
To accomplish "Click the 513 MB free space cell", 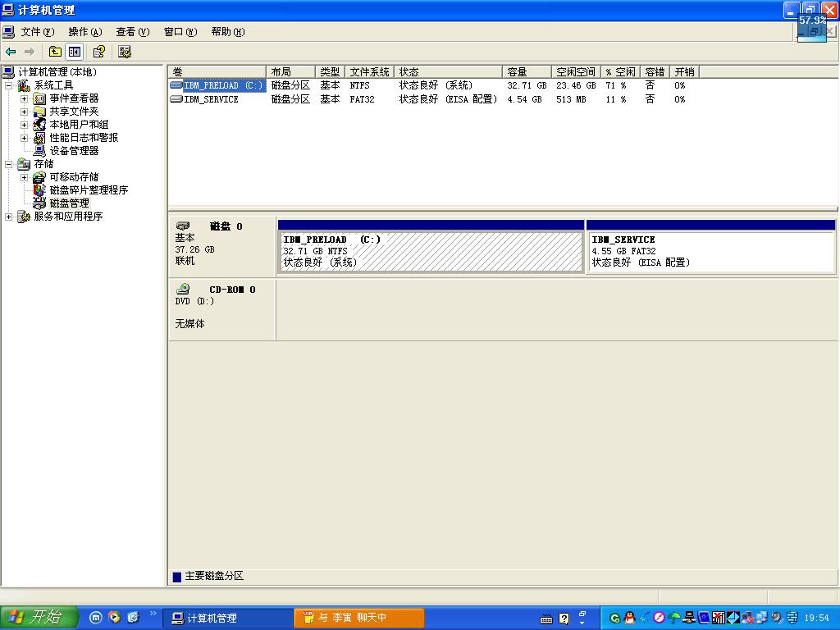I will (x=571, y=99).
